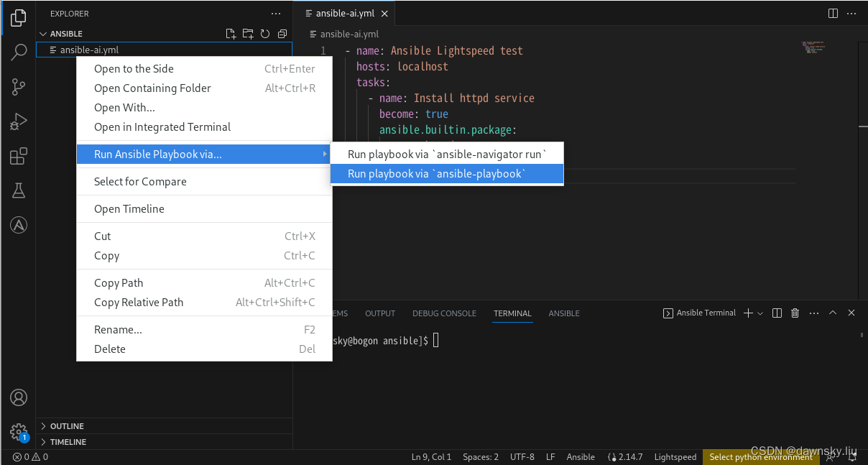This screenshot has height=465, width=868.
Task: Choose Open to the Side
Action: pos(205,69)
